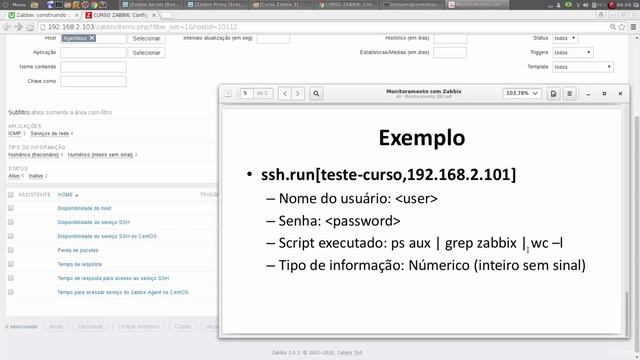The height and width of the screenshot is (360, 640).
Task: Maximize the PDF viewer window
Action: coord(604,93)
